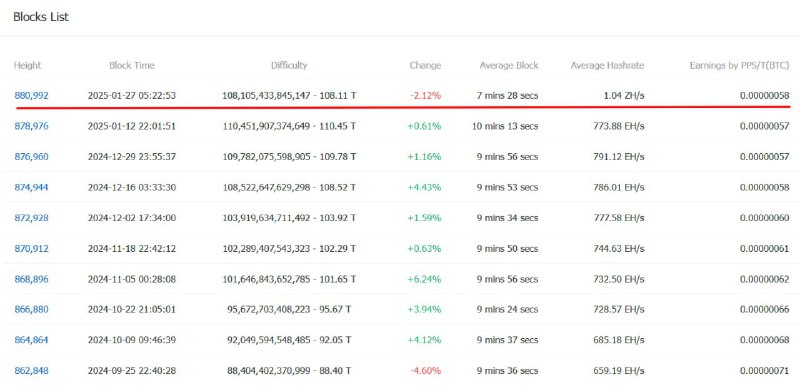Click the Difficulty column header
The height and width of the screenshot is (385, 800).
click(x=289, y=65)
